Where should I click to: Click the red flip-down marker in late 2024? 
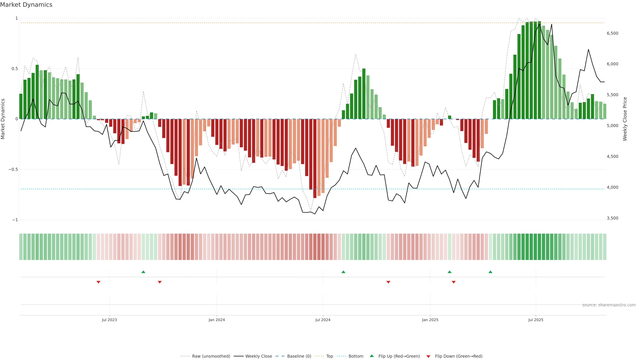coord(388,282)
